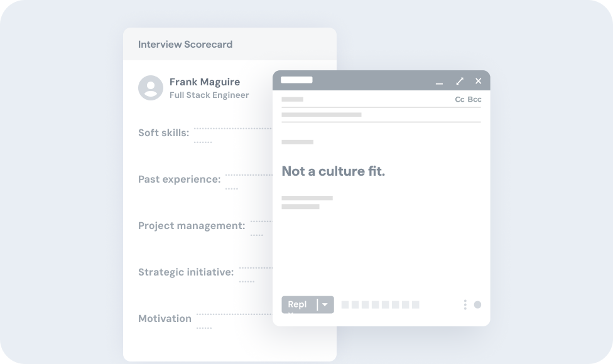Close the email compose window
613x364 pixels.
[x=479, y=81]
